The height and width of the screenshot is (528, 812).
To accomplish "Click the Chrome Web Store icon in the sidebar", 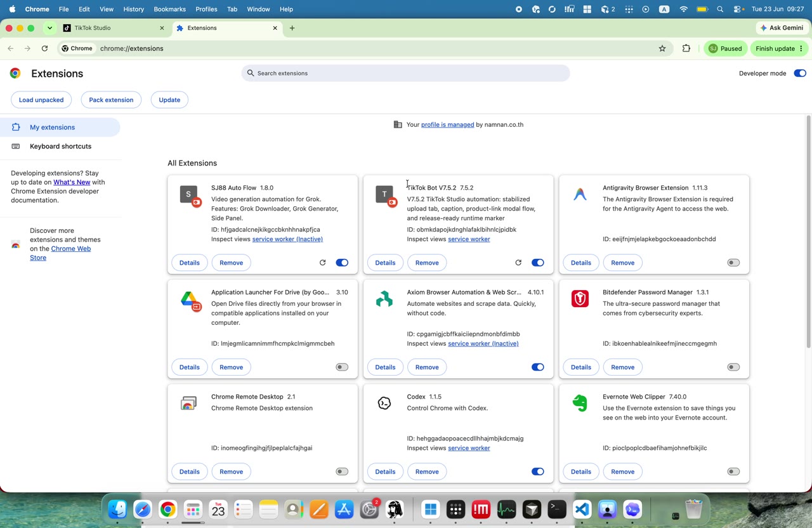I will pyautogui.click(x=16, y=244).
